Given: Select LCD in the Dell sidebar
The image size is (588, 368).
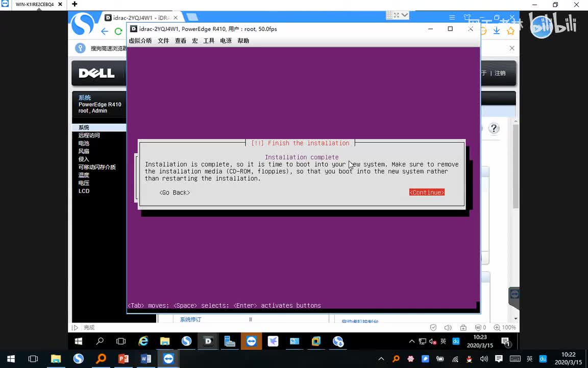Looking at the screenshot, I should [84, 191].
